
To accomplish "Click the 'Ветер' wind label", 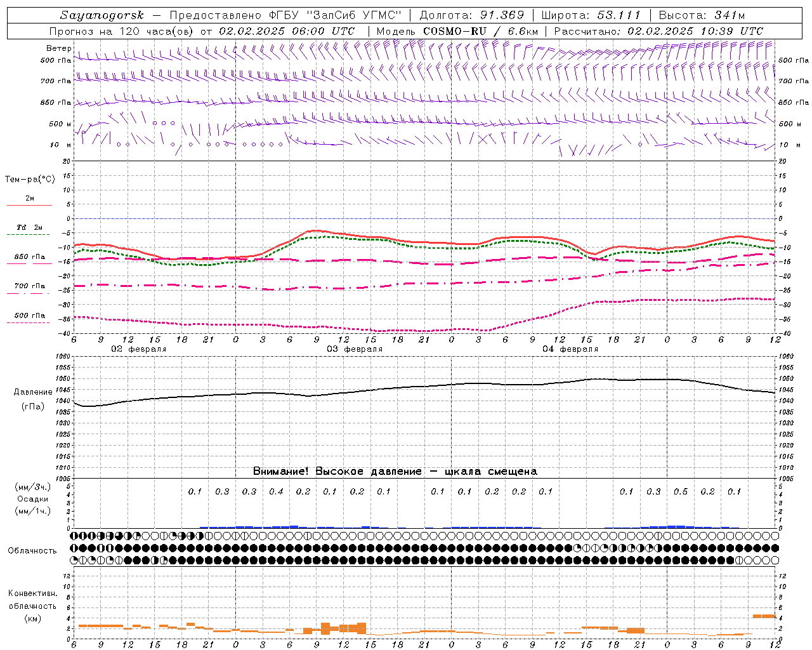I will pos(58,48).
